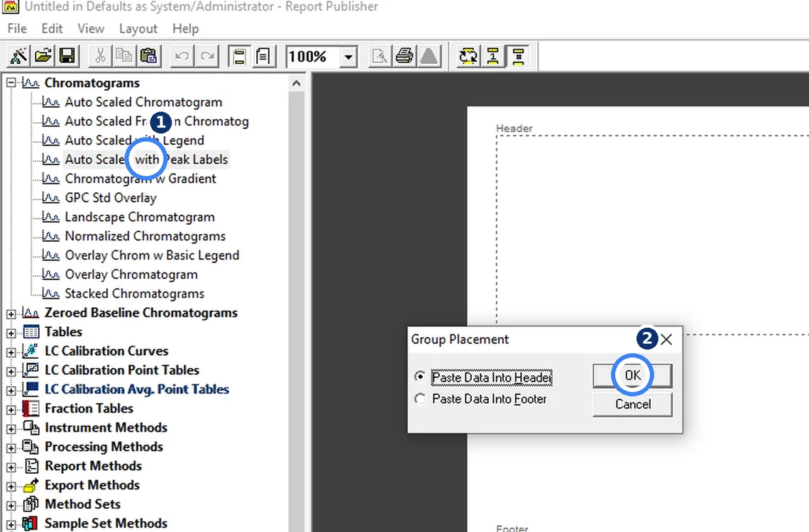The width and height of the screenshot is (809, 532).
Task: Click the Report Methods icon
Action: pyautogui.click(x=31, y=466)
